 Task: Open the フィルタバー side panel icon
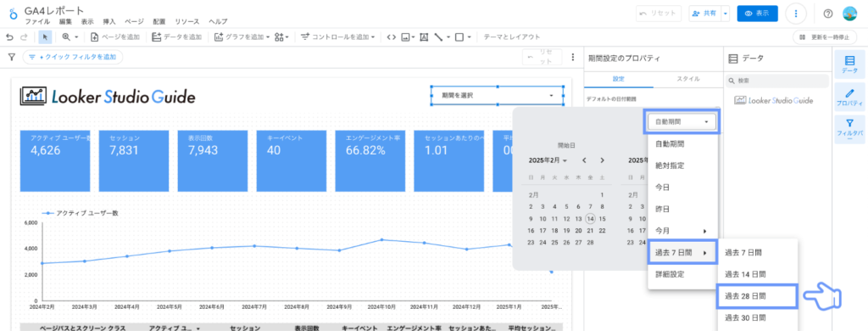(x=849, y=130)
